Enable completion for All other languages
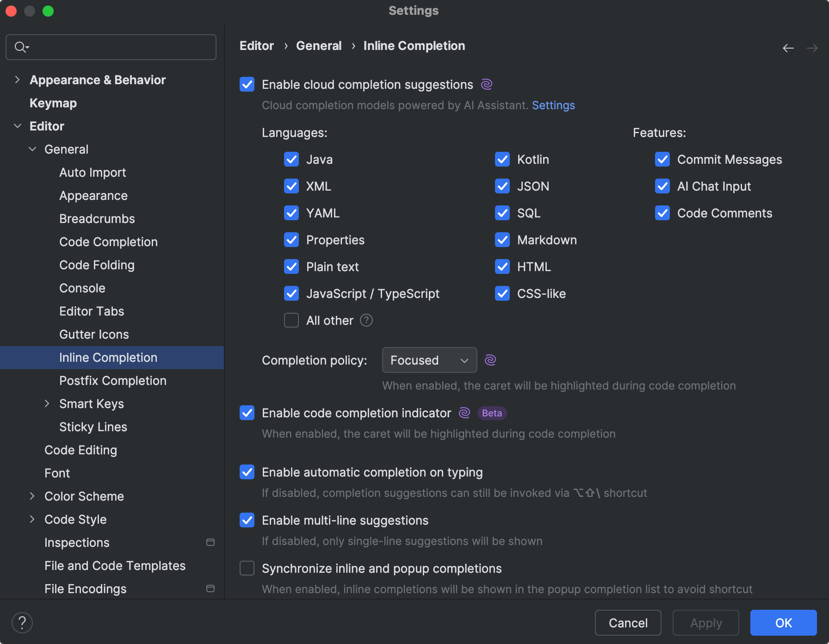Screen dimensions: 829x644 291,320
